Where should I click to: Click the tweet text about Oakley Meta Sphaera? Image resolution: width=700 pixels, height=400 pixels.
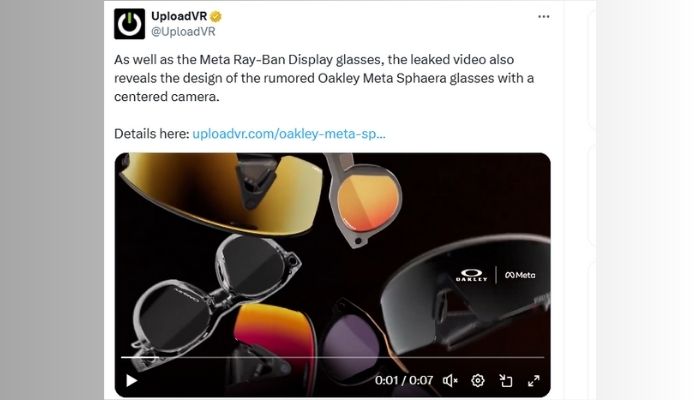pyautogui.click(x=324, y=78)
